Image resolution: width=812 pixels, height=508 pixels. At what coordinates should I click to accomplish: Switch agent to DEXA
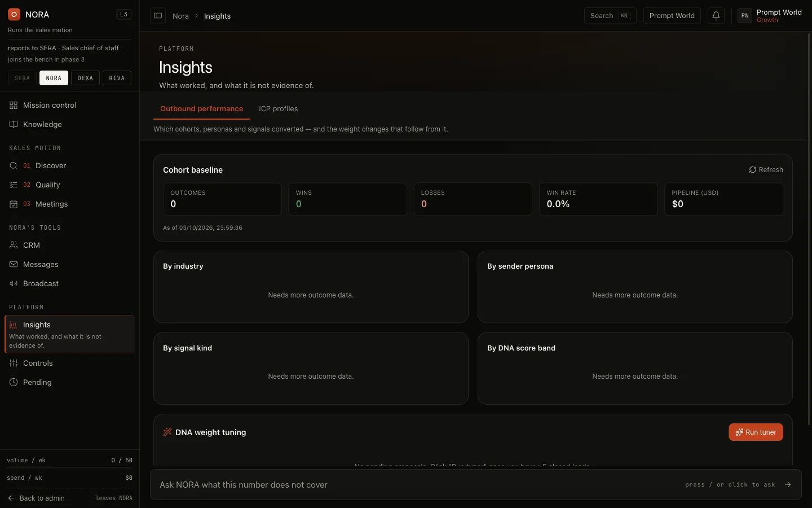click(x=85, y=78)
